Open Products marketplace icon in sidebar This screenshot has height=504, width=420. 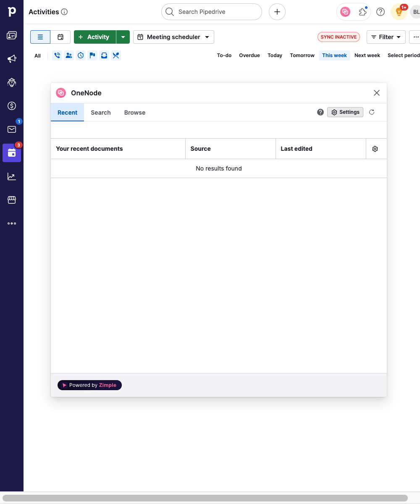pyautogui.click(x=12, y=200)
